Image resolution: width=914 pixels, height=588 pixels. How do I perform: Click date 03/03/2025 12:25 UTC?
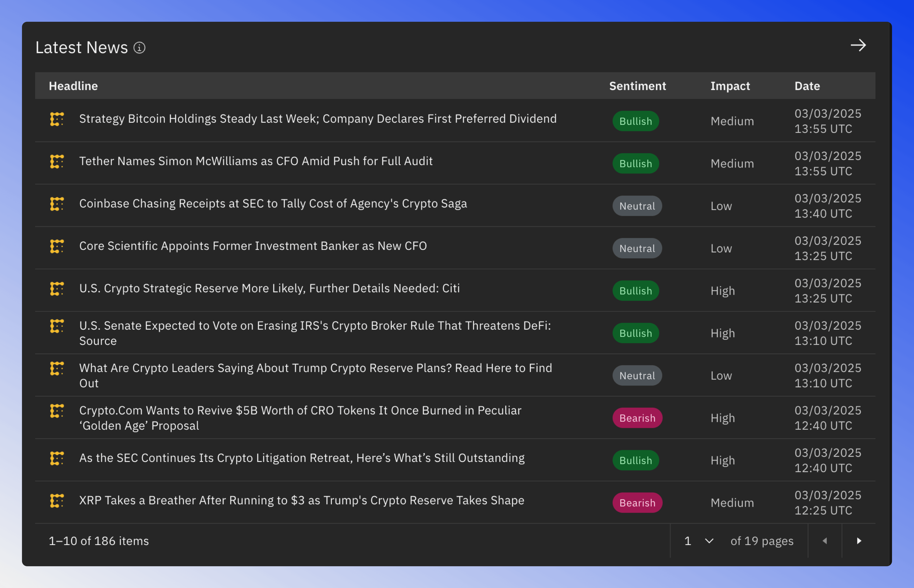pyautogui.click(x=828, y=502)
